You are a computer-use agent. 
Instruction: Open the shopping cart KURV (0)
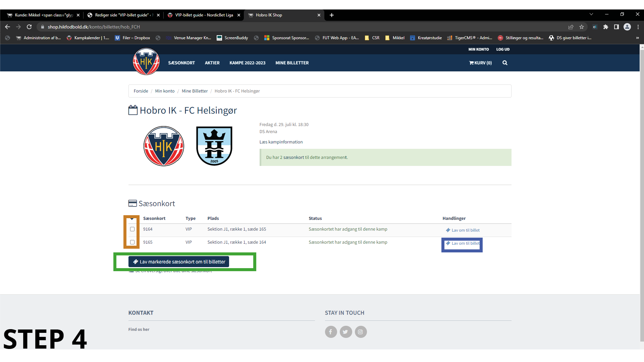[x=480, y=63]
